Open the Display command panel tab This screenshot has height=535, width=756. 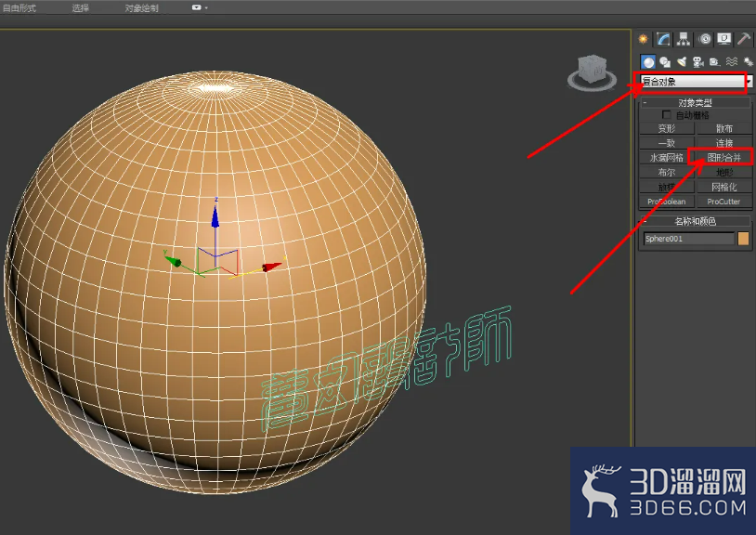pos(724,39)
